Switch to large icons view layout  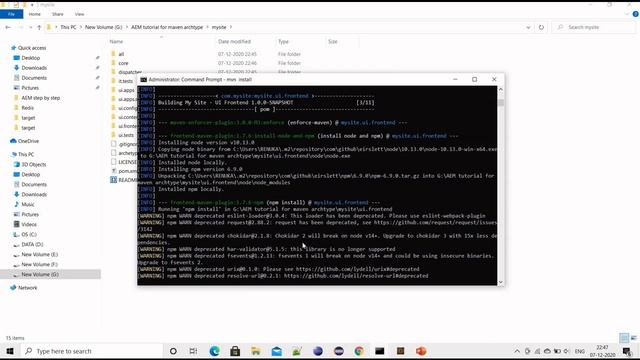point(633,338)
